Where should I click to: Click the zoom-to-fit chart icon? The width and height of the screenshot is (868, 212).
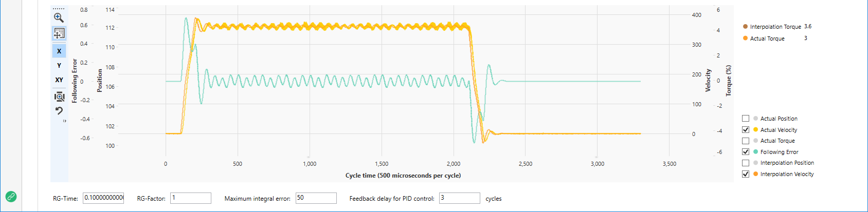tap(59, 97)
